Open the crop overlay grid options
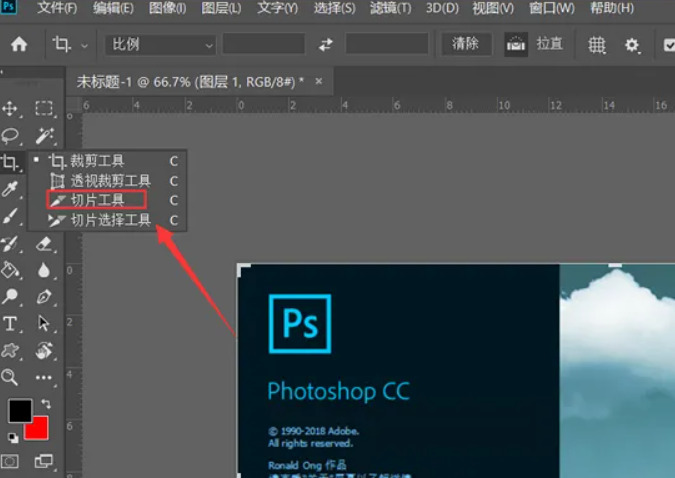This screenshot has width=675, height=478. pos(597,45)
